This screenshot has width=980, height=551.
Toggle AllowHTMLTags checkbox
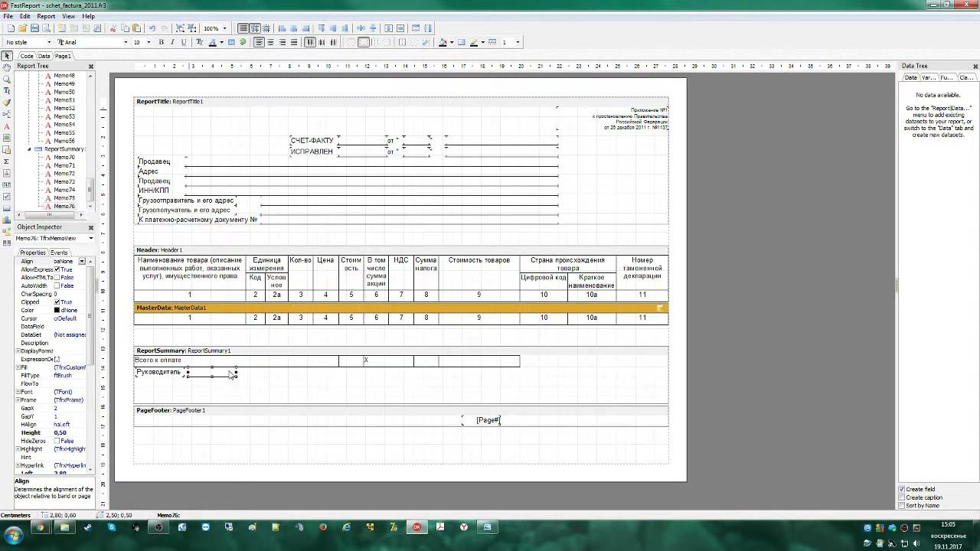pos(57,278)
